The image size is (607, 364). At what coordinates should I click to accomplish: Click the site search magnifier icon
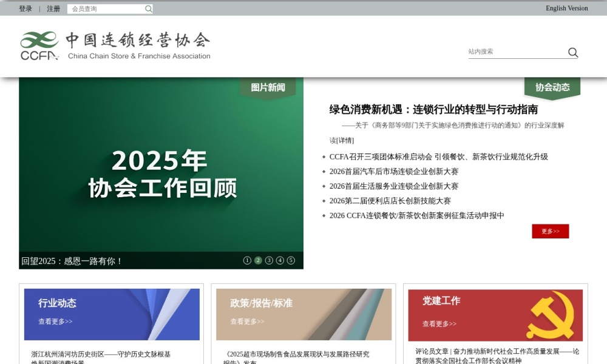pyautogui.click(x=572, y=52)
